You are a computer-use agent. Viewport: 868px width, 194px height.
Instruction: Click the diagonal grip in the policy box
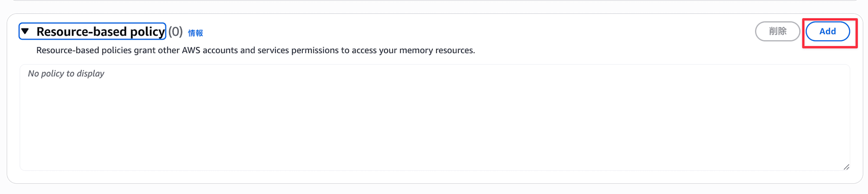[846, 167]
